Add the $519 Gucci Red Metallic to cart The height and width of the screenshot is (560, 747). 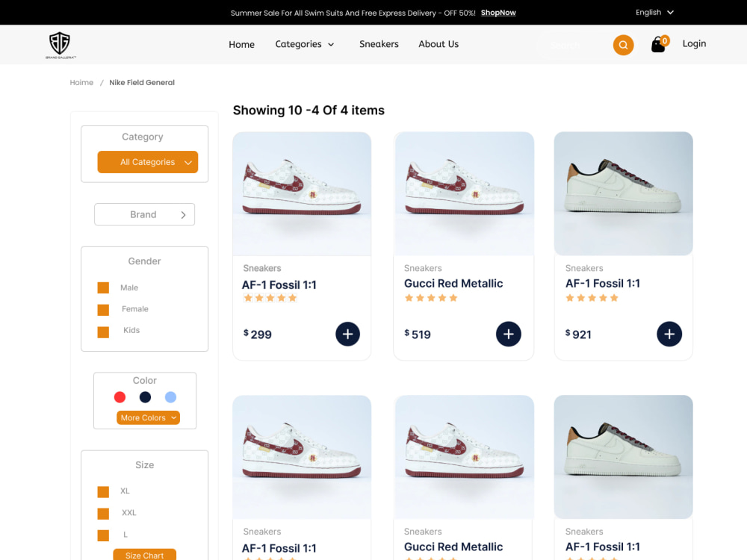click(508, 334)
